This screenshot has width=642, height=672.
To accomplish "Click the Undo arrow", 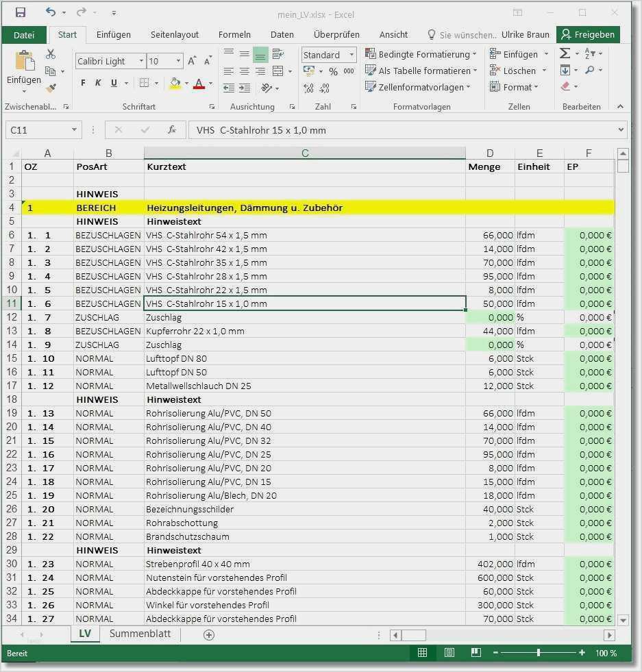I will pyautogui.click(x=50, y=12).
